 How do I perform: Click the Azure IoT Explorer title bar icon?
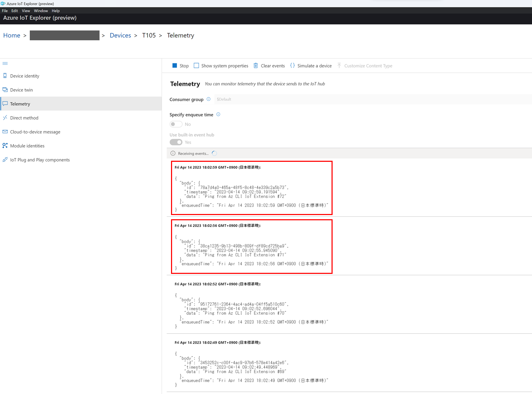3,4
